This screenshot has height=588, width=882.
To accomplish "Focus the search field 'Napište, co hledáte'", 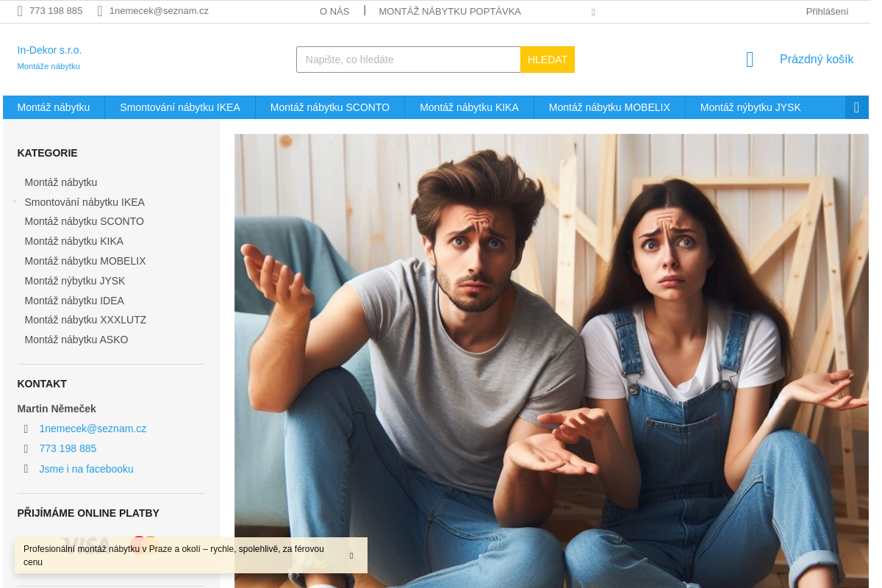I will click(x=408, y=60).
